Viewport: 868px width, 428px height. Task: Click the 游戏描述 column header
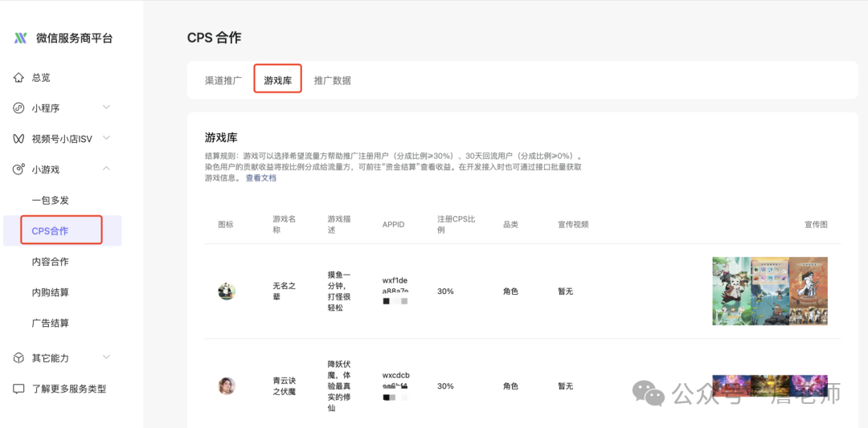click(339, 224)
